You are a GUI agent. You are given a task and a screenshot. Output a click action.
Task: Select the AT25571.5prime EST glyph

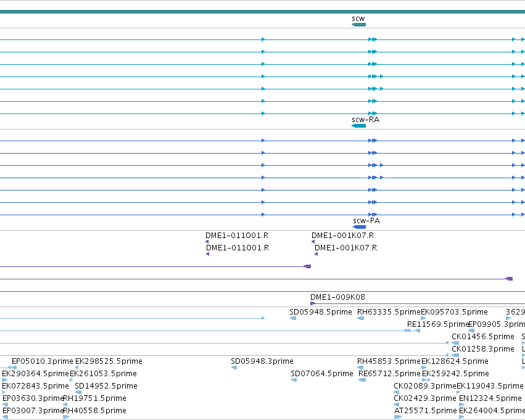pyautogui.click(x=398, y=417)
